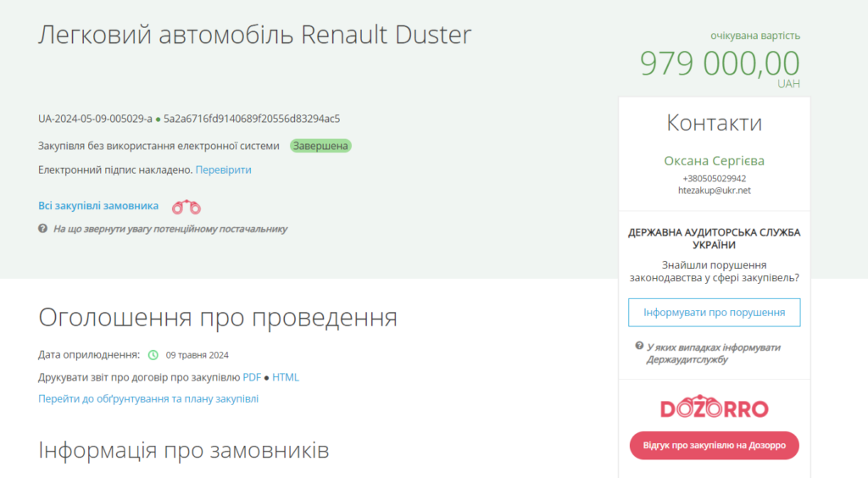Screen dimensions: 868x478
Task: Click phone number +380505029942
Action: [x=714, y=179]
